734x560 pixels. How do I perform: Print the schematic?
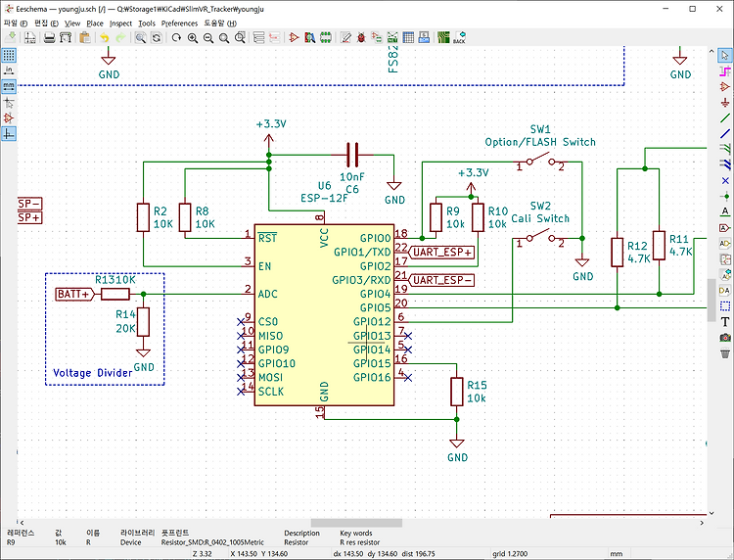click(x=50, y=37)
